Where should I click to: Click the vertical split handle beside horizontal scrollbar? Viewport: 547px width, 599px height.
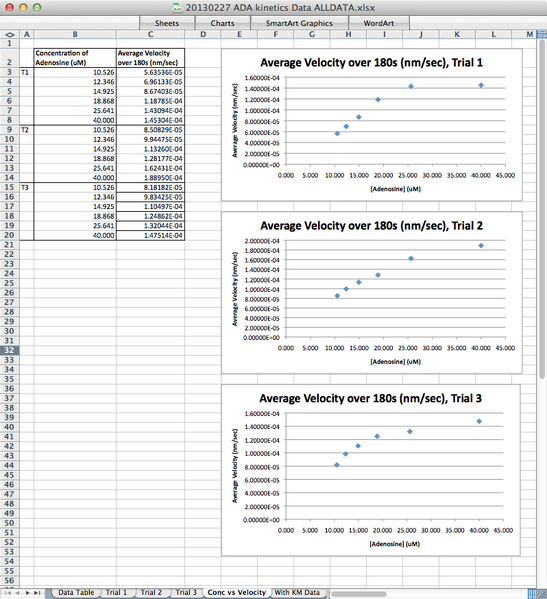click(532, 593)
